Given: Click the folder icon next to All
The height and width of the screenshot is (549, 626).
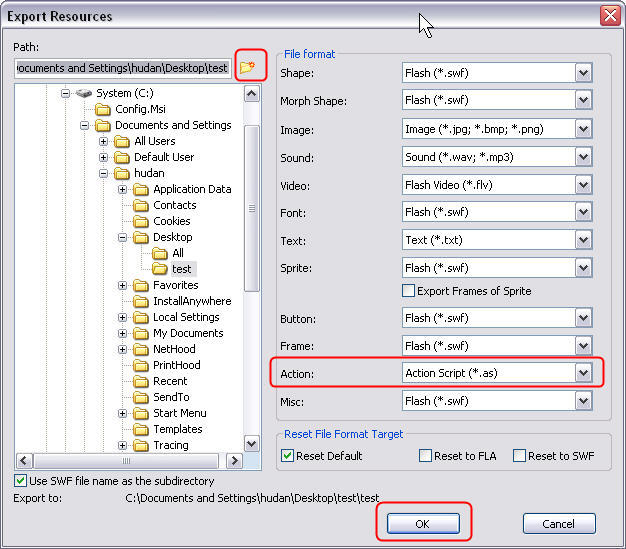Looking at the screenshot, I should [x=160, y=254].
